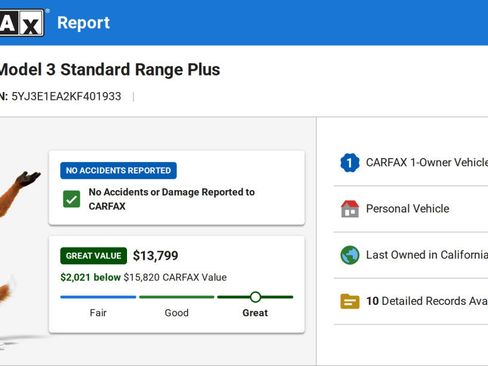This screenshot has height=366, width=488.
Task: Click the value slider's circular handle
Action: click(x=255, y=297)
